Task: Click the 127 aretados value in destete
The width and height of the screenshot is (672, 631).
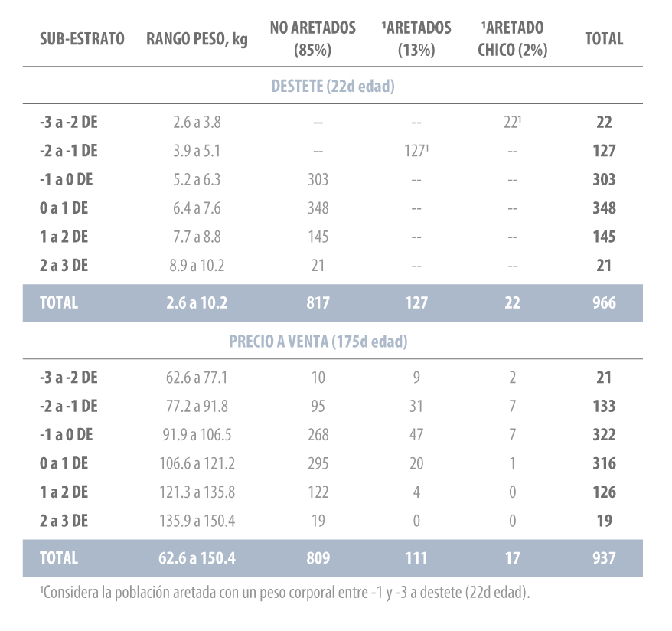Action: tap(416, 151)
